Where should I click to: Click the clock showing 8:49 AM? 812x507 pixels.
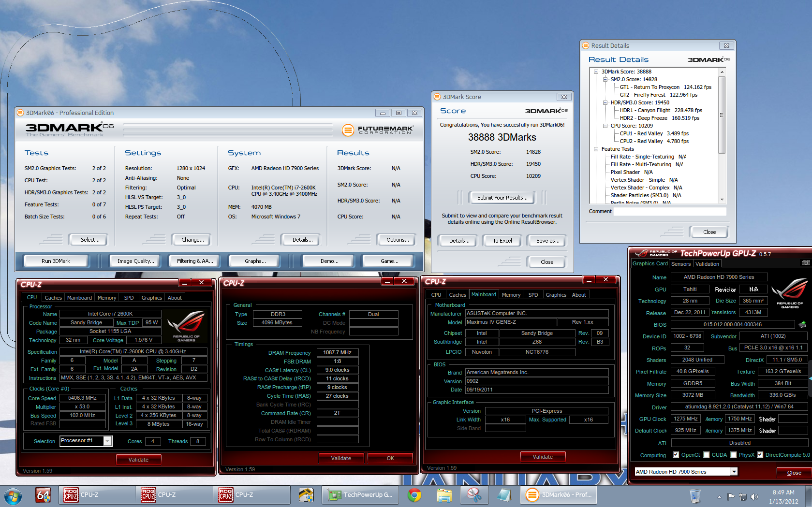click(783, 492)
